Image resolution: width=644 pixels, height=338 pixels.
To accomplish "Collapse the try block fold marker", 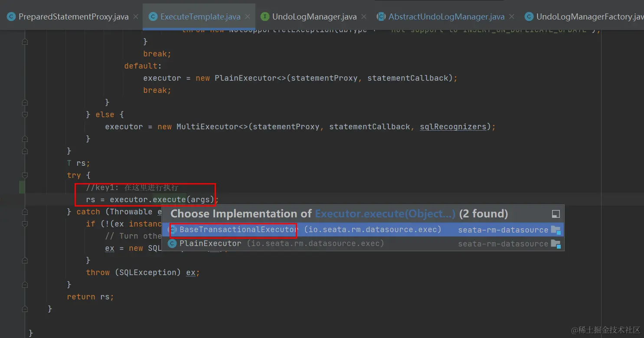I will 25,175.
